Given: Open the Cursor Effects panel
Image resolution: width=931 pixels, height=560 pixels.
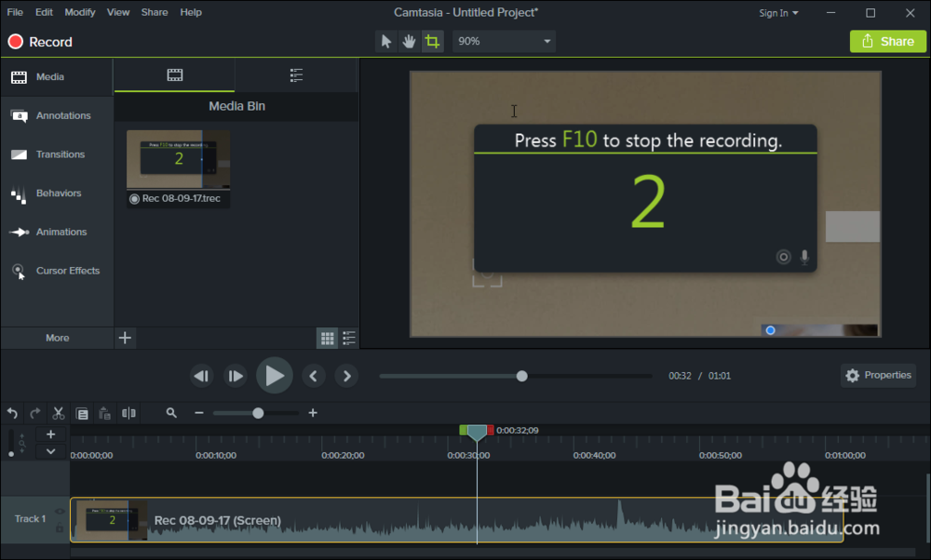Looking at the screenshot, I should pos(57,271).
